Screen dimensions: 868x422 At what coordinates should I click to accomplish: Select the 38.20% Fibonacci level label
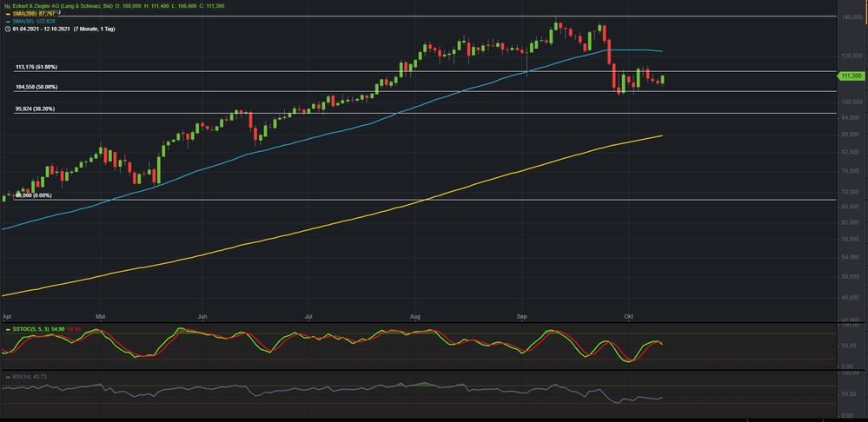[x=35, y=109]
